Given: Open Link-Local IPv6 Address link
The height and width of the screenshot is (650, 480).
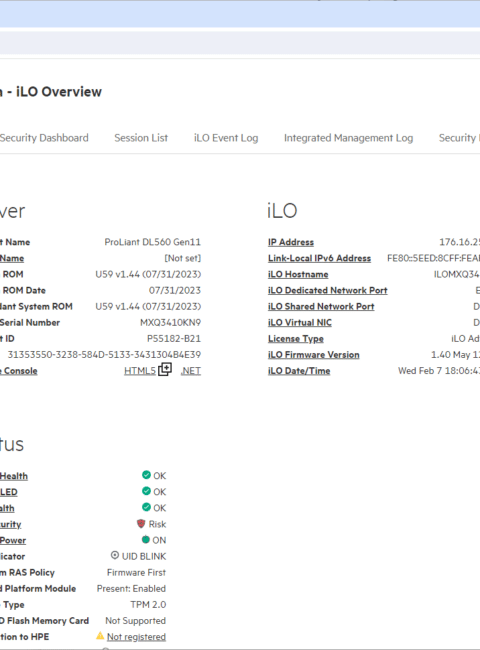Looking at the screenshot, I should (x=320, y=258).
